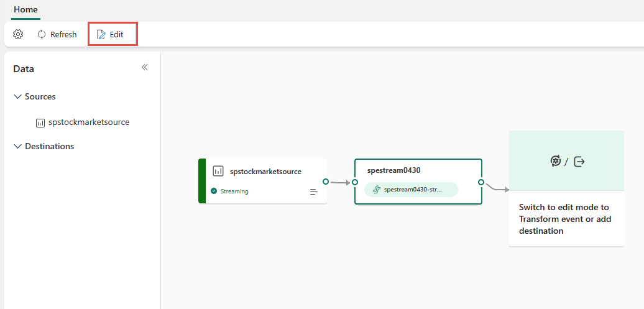Collapse the Sources section
The image size is (644, 309).
(17, 96)
